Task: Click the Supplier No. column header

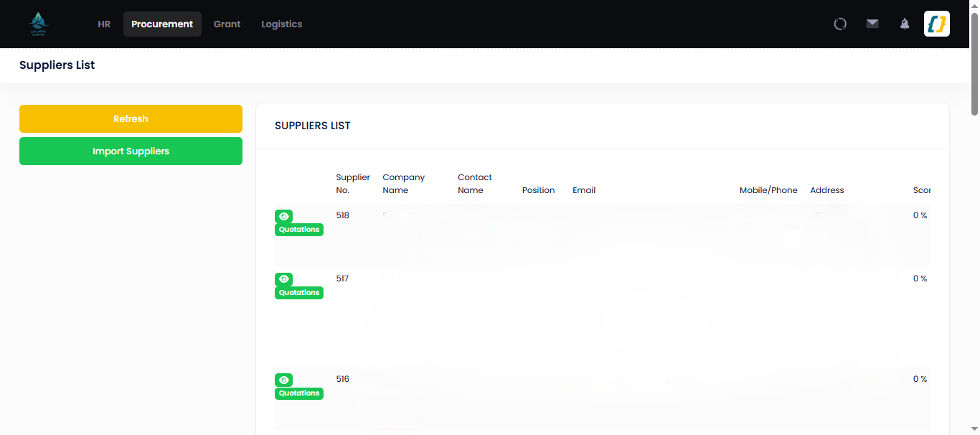Action: 353,184
